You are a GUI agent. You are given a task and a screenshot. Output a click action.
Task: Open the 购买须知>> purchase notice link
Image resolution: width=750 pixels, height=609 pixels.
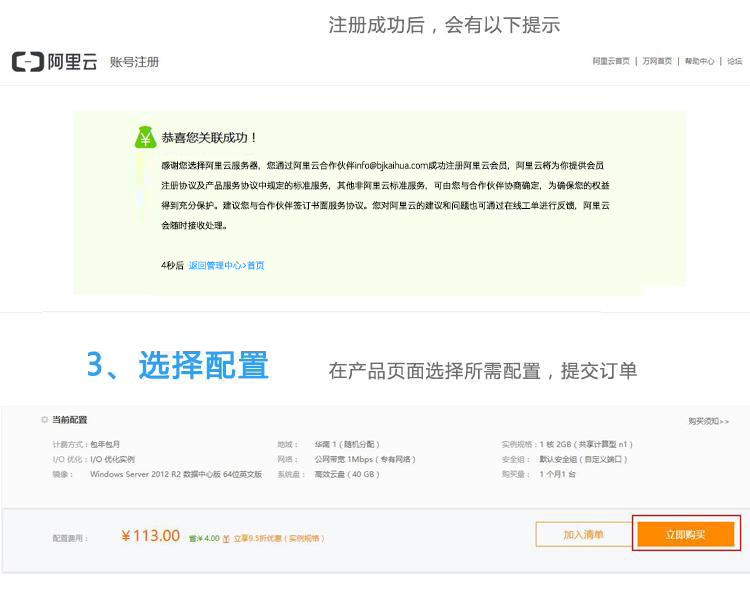(x=708, y=421)
